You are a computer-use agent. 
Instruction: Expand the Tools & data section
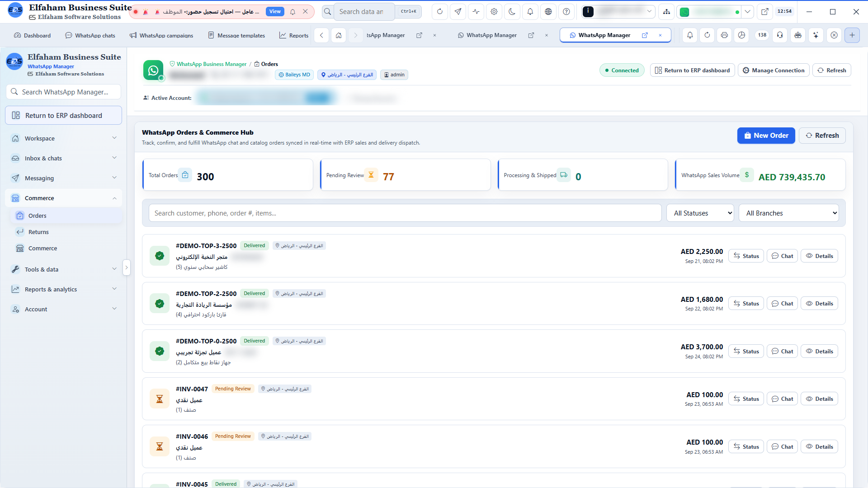click(x=63, y=269)
